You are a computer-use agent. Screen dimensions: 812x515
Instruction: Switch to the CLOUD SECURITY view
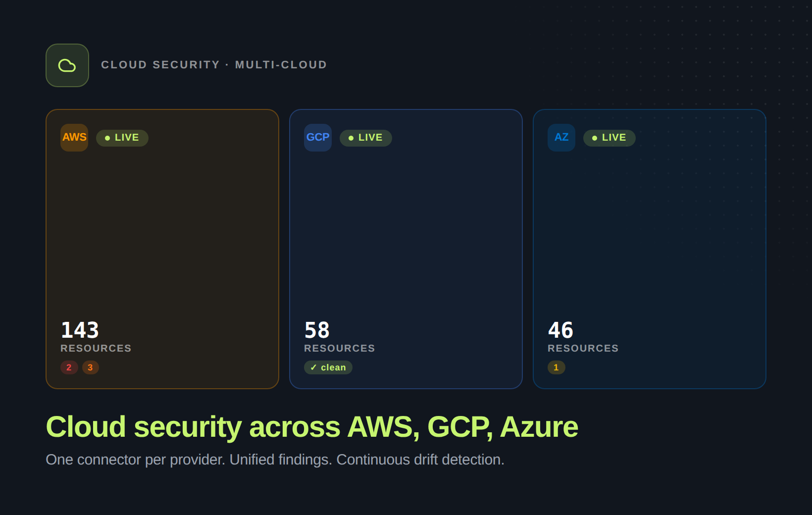[160, 64]
